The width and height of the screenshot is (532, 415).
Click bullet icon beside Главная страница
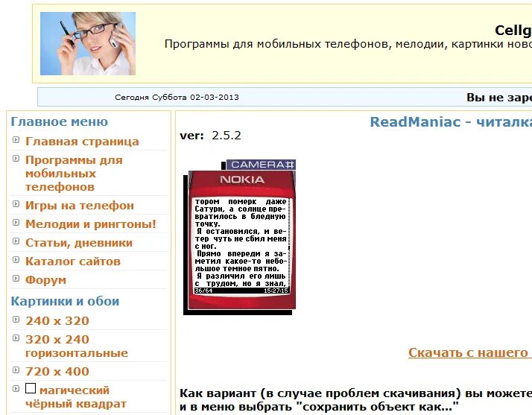coord(16,140)
